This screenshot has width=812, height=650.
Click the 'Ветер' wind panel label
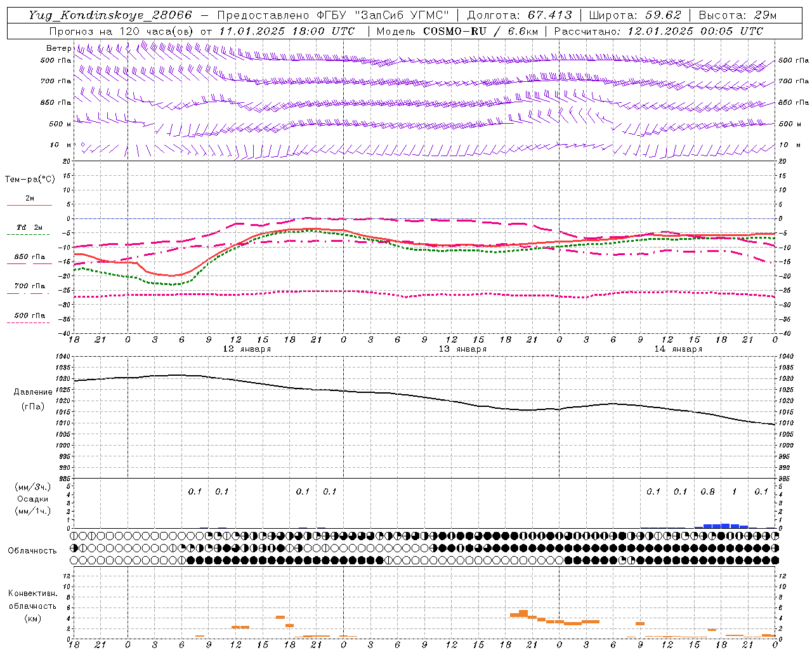pyautogui.click(x=58, y=48)
